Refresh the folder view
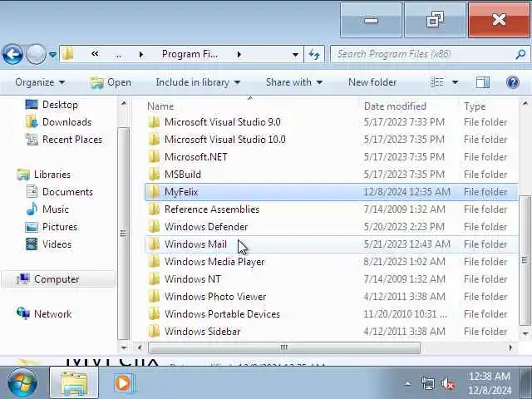532x399 pixels. 314,54
